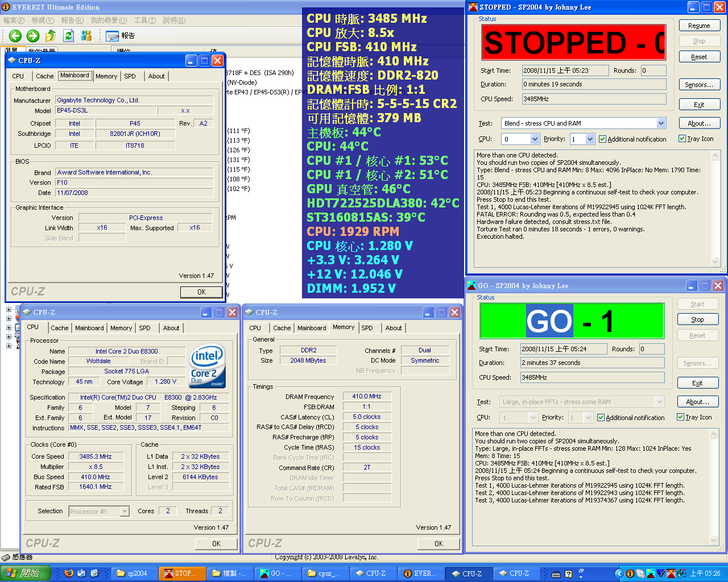Switch to the STOP... SP2004 taskbar button
Screen dimensions: 728x582
coord(182,573)
